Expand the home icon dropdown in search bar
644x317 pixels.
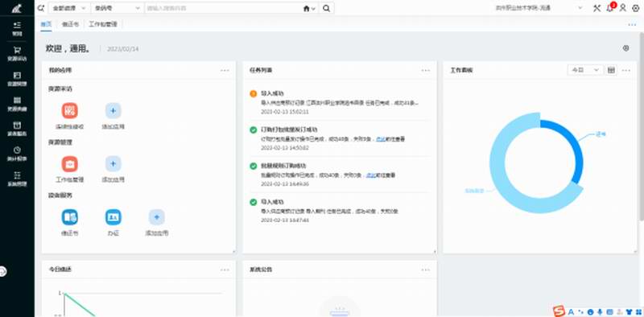(x=309, y=8)
